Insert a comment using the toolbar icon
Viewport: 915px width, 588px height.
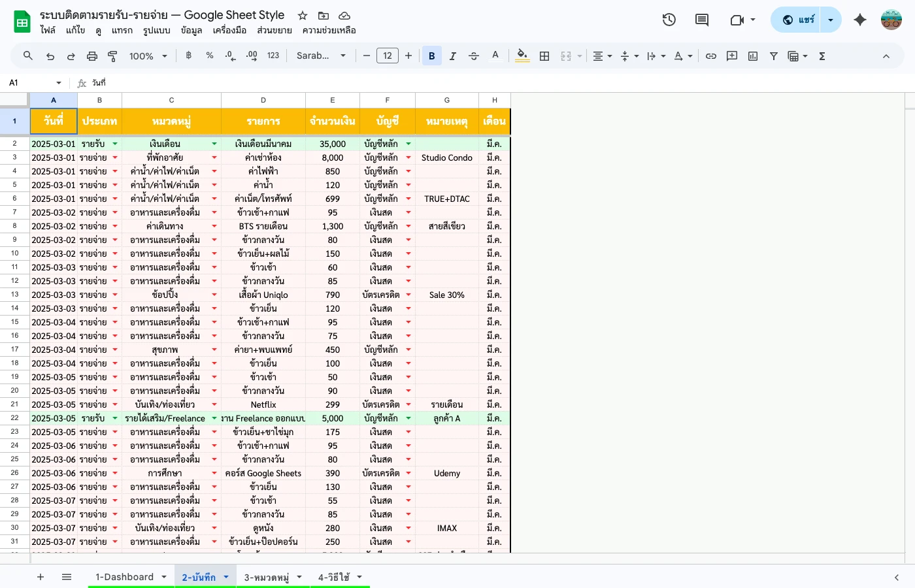coord(731,56)
